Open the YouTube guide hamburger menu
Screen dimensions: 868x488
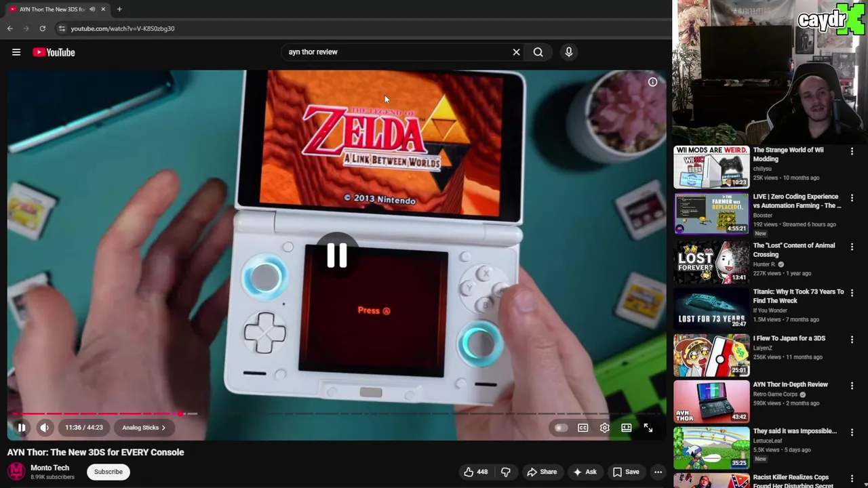16,52
